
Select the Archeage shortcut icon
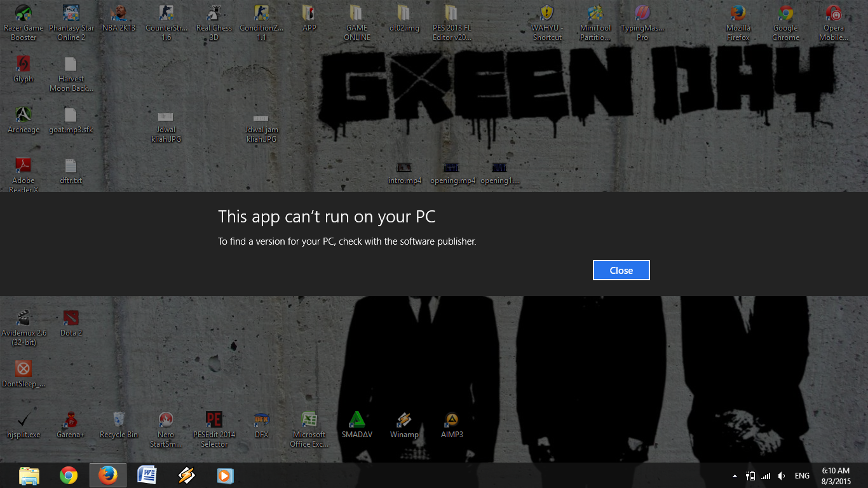(24, 120)
